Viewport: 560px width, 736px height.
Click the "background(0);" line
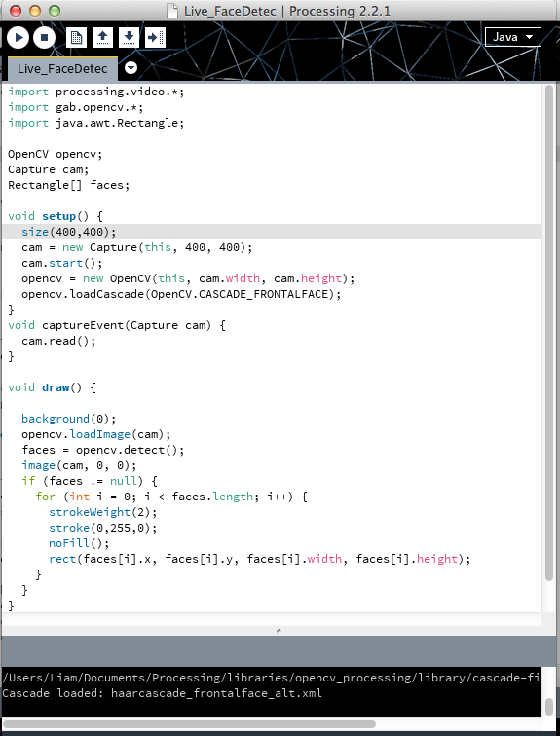coord(68,419)
